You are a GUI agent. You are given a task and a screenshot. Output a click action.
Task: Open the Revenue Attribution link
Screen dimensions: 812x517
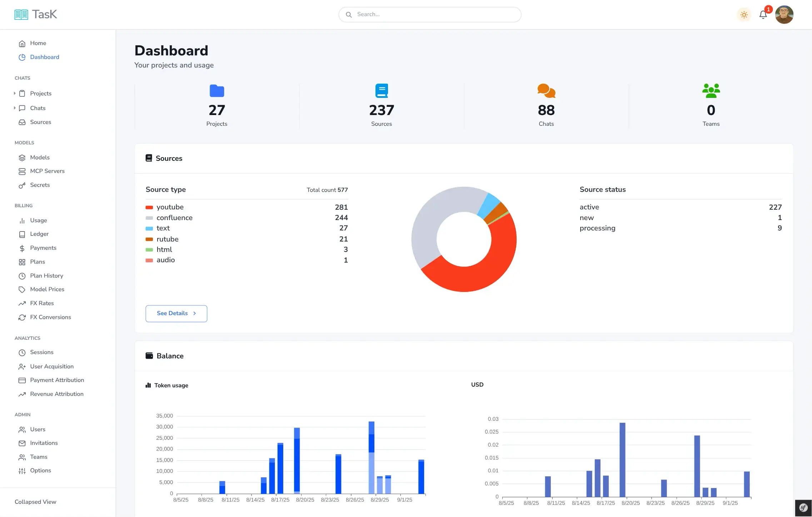56,394
